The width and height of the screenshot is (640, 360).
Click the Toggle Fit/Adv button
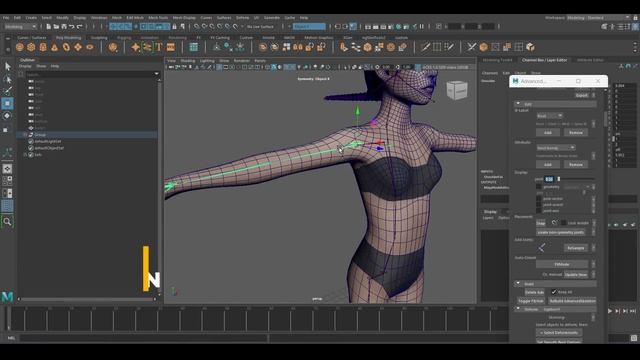point(531,301)
